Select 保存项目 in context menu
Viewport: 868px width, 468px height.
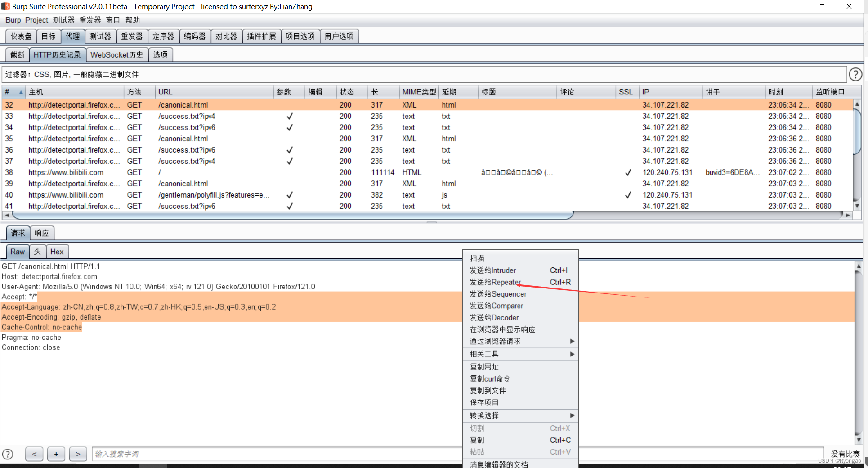520,402
